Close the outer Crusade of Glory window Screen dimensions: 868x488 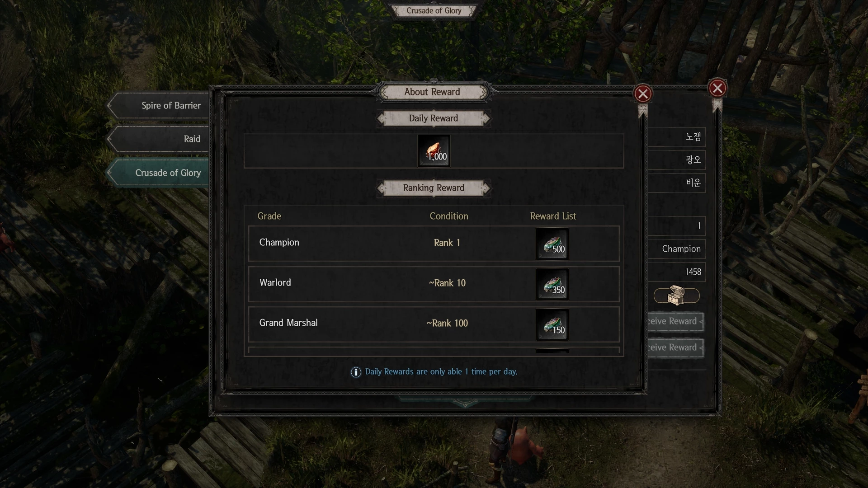(x=717, y=88)
